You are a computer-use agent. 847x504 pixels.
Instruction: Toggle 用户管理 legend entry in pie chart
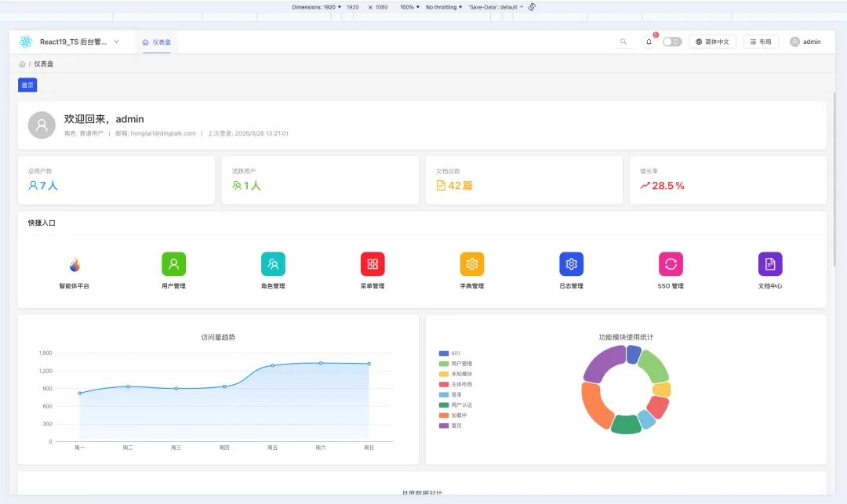coord(456,364)
